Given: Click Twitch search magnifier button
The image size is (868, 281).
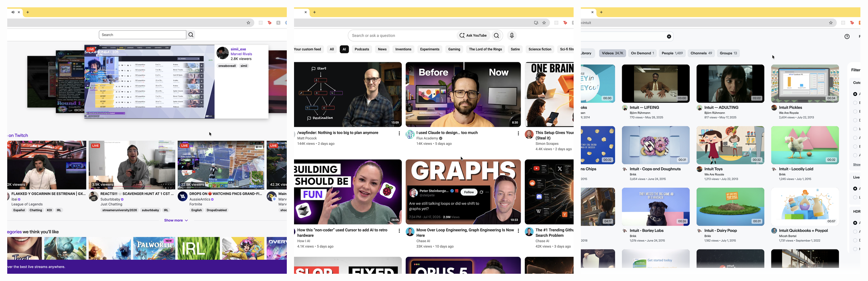Looking at the screenshot, I should pos(191,35).
